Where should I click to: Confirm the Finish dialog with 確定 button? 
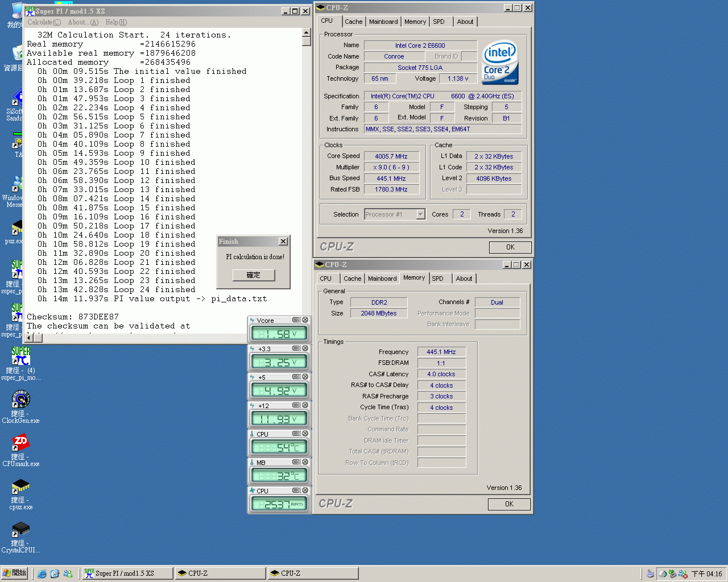click(253, 275)
